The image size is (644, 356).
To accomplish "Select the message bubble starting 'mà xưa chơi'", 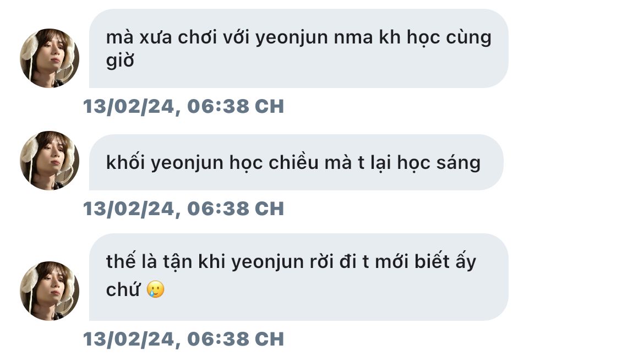I will click(x=298, y=48).
